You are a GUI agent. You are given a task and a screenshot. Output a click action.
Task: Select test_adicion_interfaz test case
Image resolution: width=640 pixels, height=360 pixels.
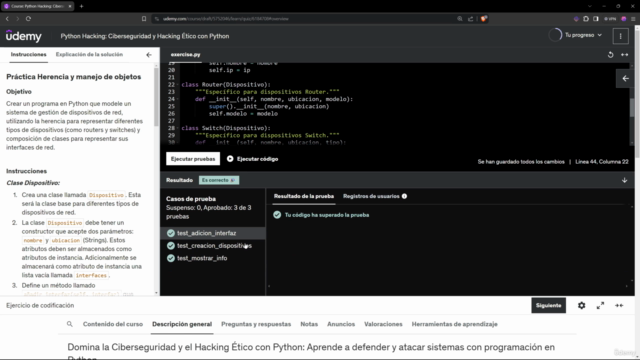(213, 233)
